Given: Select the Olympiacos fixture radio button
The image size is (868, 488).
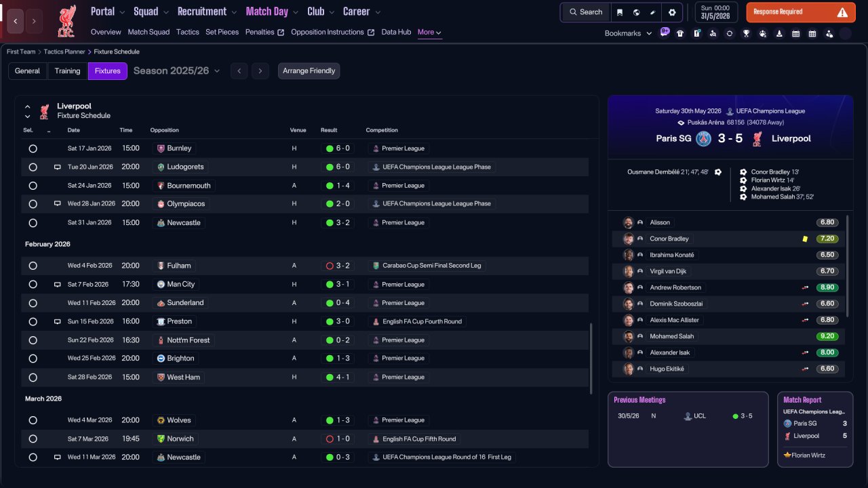Looking at the screenshot, I should [x=33, y=204].
